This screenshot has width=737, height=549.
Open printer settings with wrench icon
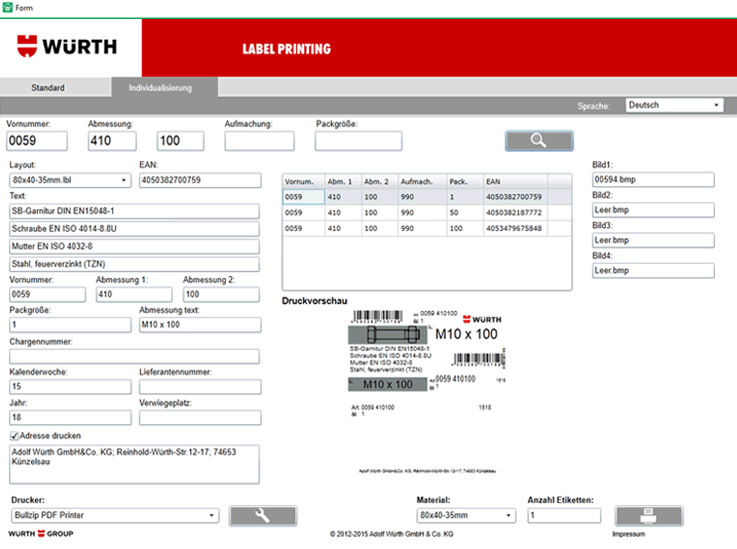(x=263, y=516)
